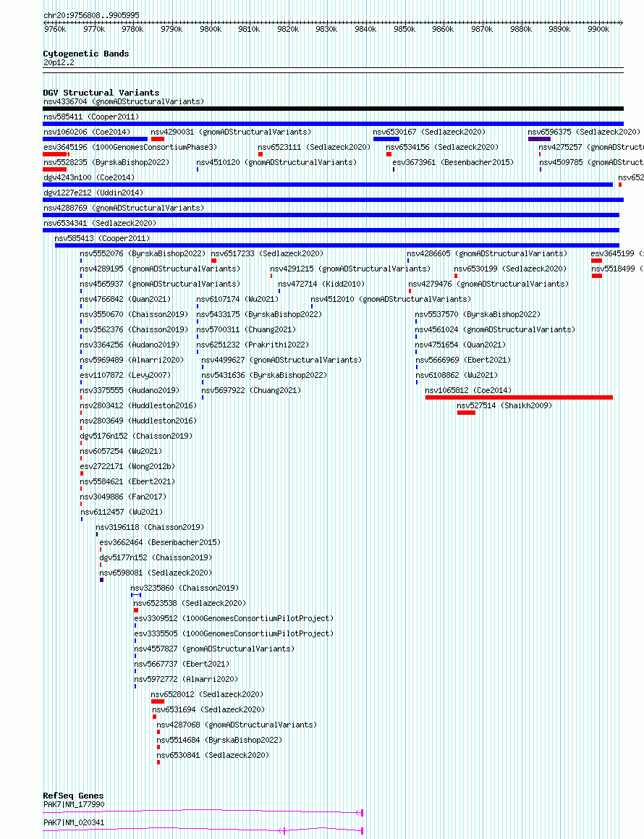This screenshot has width=644, height=839.
Task: Open nsv4290031 gnomAD variant label
Action: (x=231, y=132)
